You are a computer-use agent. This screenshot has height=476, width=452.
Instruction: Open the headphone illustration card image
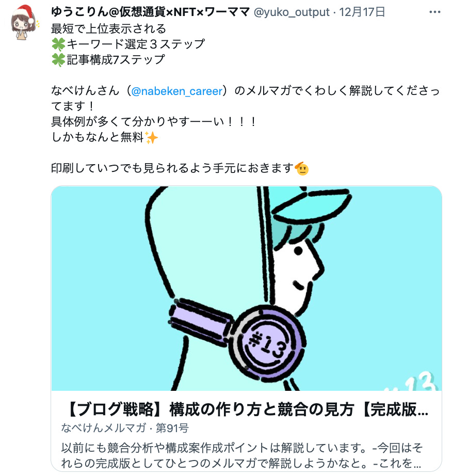[x=246, y=289]
